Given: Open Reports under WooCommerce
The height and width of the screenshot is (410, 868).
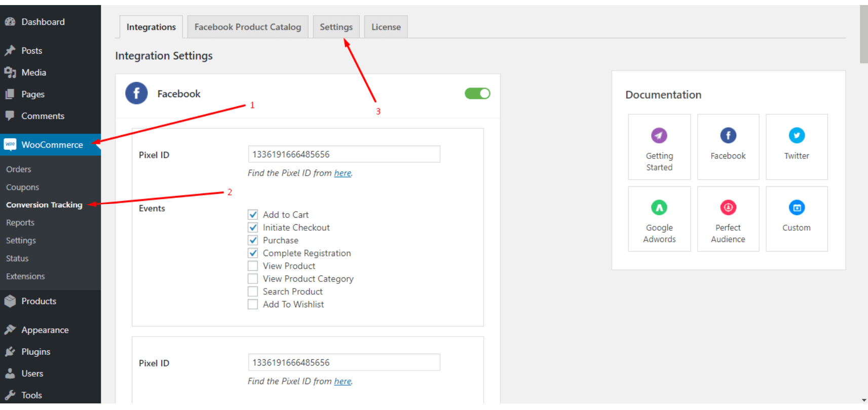Looking at the screenshot, I should coord(20,223).
